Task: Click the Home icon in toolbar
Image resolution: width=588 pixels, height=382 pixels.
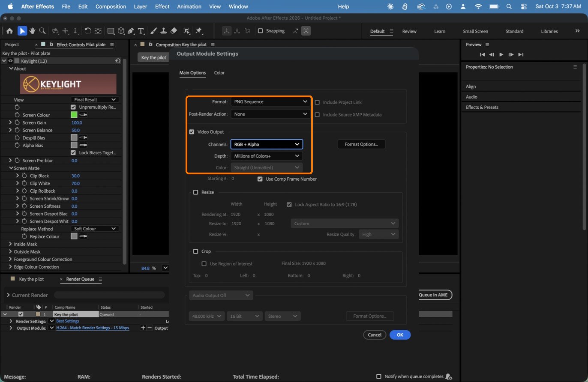Action: pyautogui.click(x=9, y=31)
